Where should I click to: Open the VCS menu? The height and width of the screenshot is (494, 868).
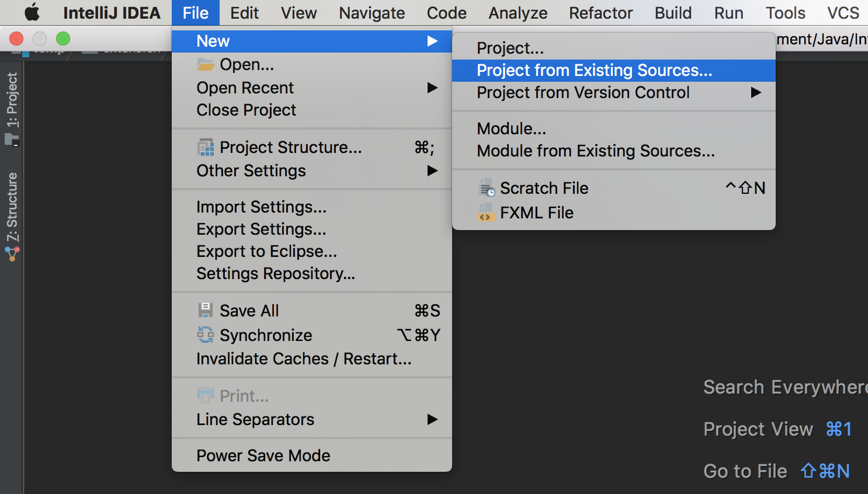(843, 13)
